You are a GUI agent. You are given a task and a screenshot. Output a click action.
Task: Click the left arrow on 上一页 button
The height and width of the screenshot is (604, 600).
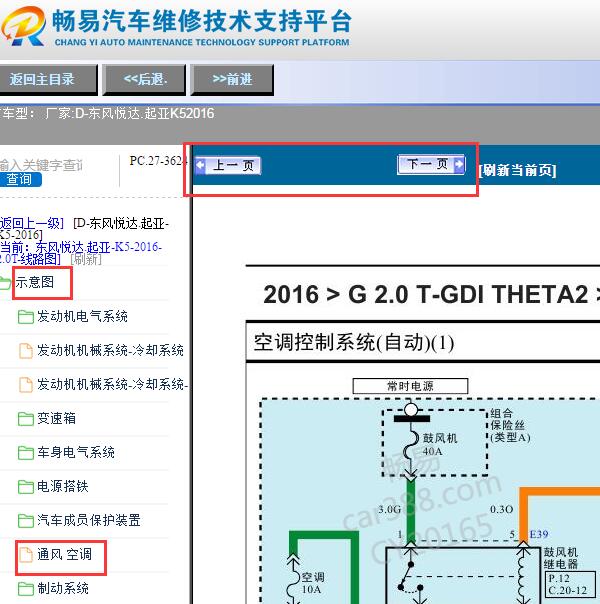coord(200,165)
